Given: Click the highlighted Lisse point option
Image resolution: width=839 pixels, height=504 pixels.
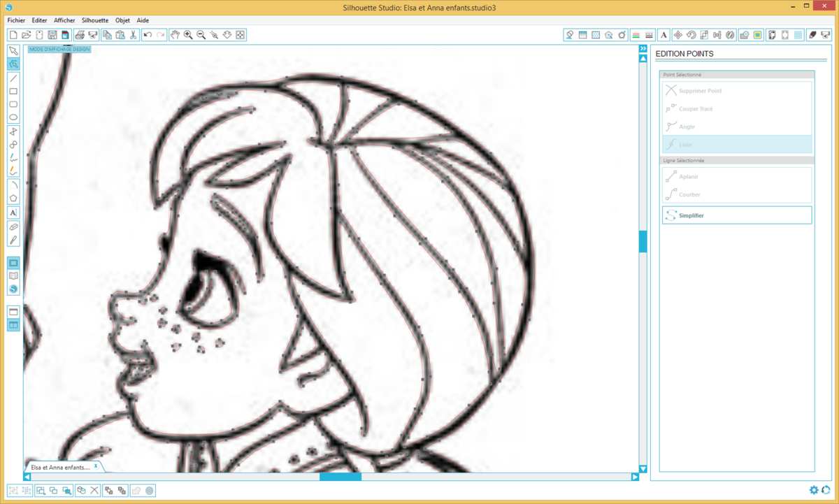Looking at the screenshot, I should click(x=737, y=144).
